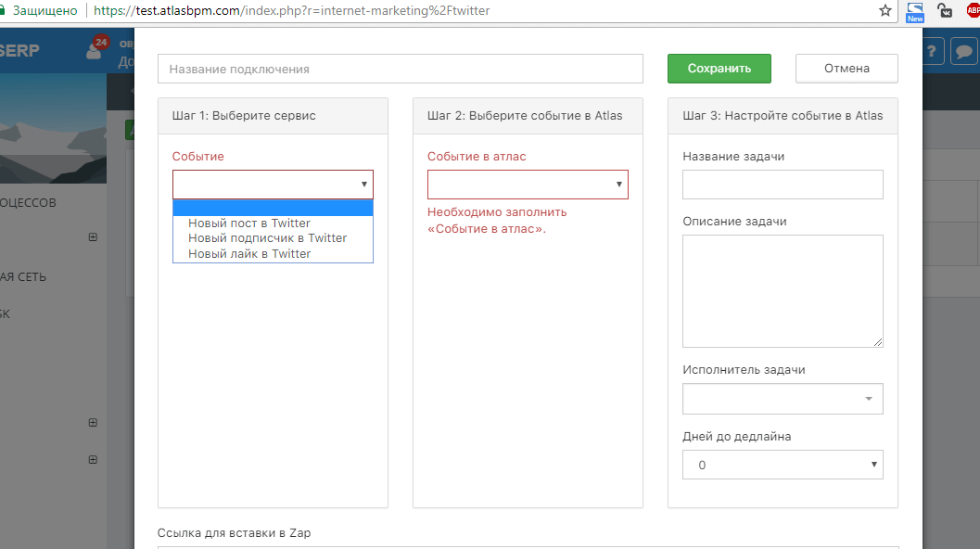Open the ОЦЕССОВ sidebar section
980x549 pixels.
pyautogui.click(x=28, y=202)
